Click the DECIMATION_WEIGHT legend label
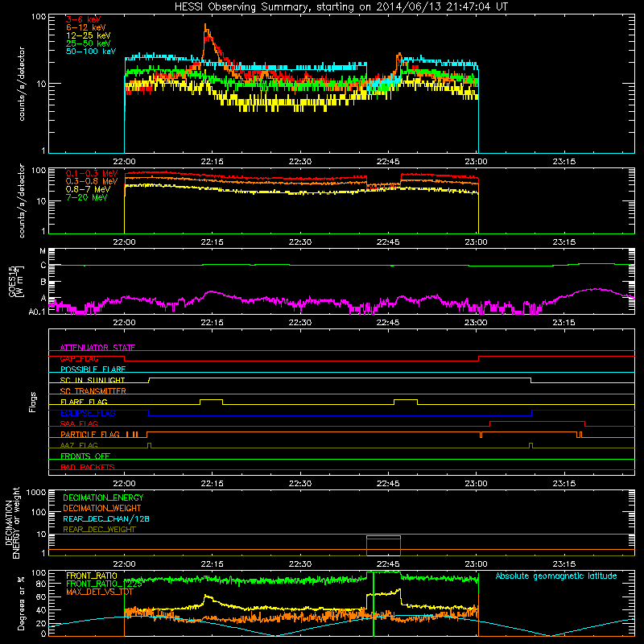Screen dimensions: 644x644 pyautogui.click(x=102, y=508)
